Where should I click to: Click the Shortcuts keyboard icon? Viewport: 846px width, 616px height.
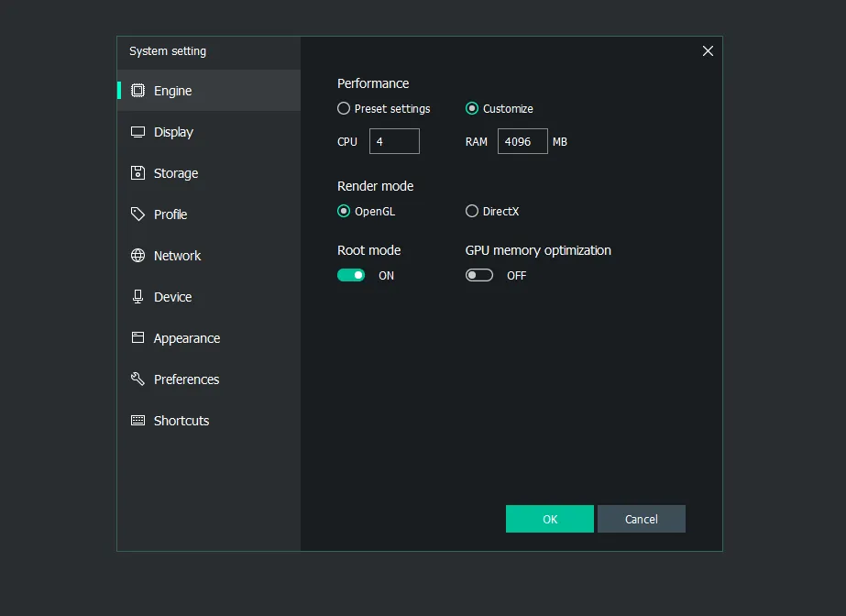click(x=138, y=420)
